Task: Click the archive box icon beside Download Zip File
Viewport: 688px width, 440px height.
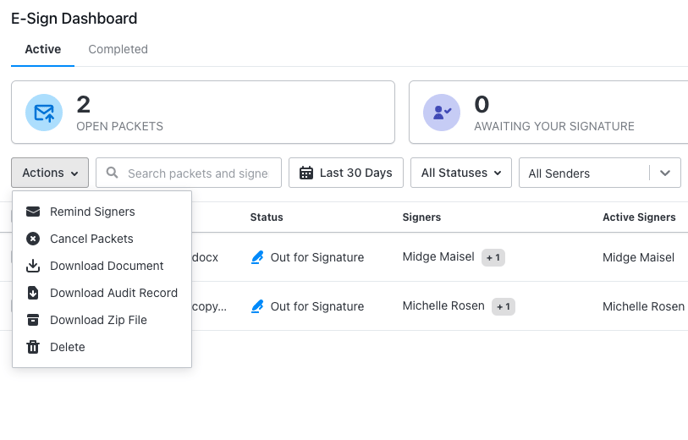Action: tap(33, 320)
